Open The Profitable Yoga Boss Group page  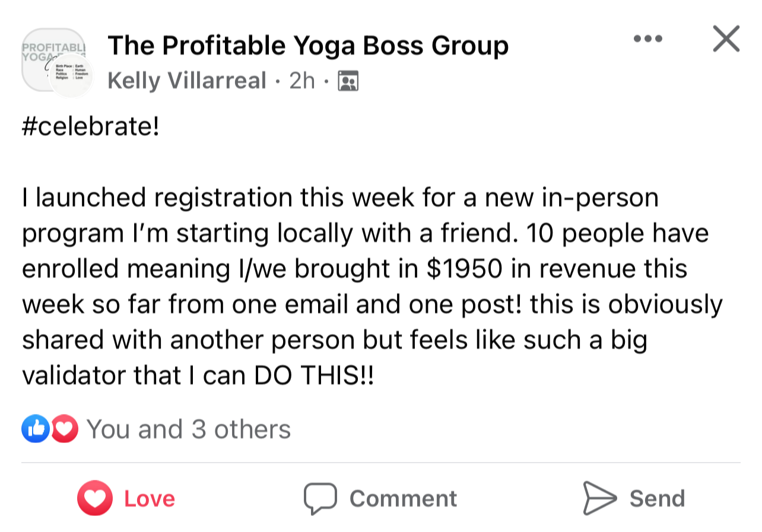coord(308,46)
